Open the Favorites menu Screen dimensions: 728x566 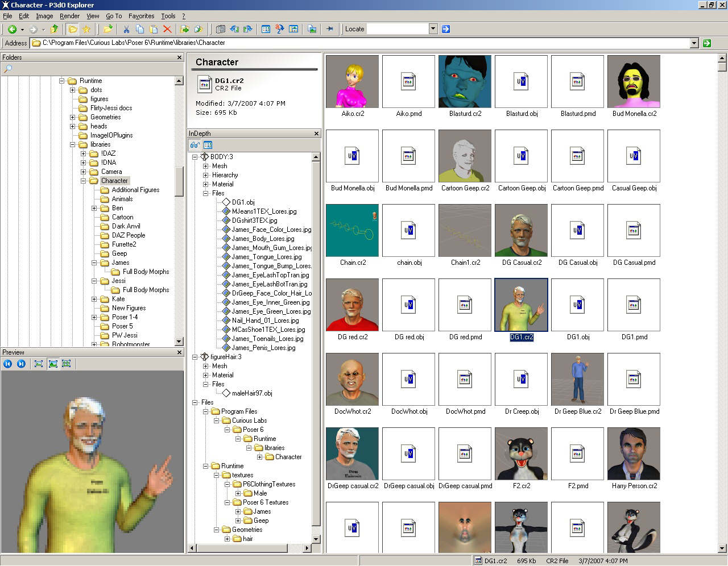(141, 16)
